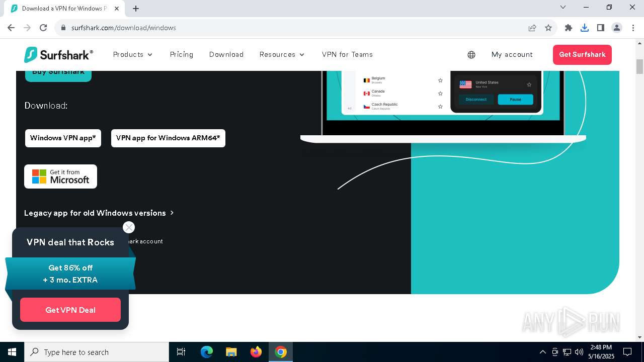Image resolution: width=644 pixels, height=362 pixels.
Task: Launch Firefox from taskbar
Action: [256, 352]
